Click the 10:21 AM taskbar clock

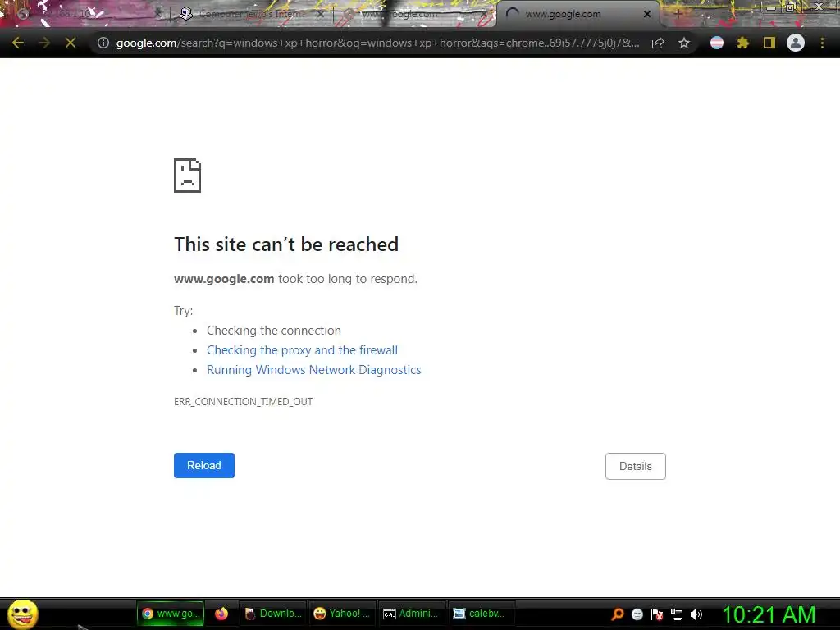[x=769, y=614]
